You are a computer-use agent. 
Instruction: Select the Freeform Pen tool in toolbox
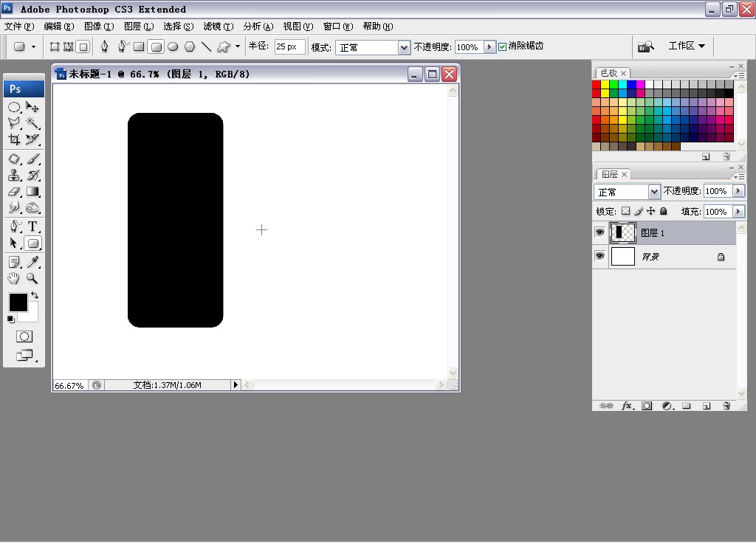pos(14,226)
